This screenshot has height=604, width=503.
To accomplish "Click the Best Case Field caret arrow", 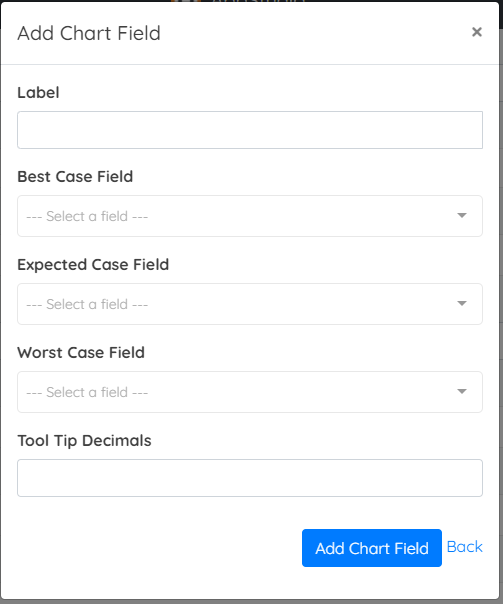I will tap(462, 215).
